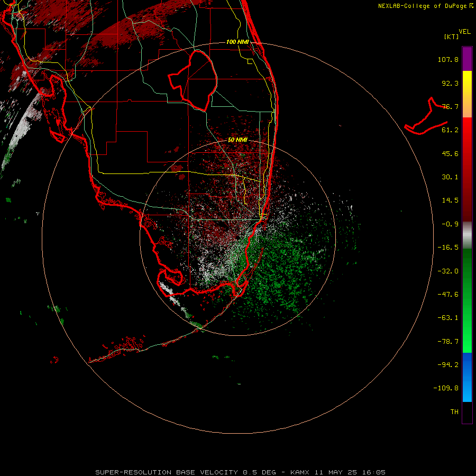Click the KAMX station identifier in caption

[300, 472]
